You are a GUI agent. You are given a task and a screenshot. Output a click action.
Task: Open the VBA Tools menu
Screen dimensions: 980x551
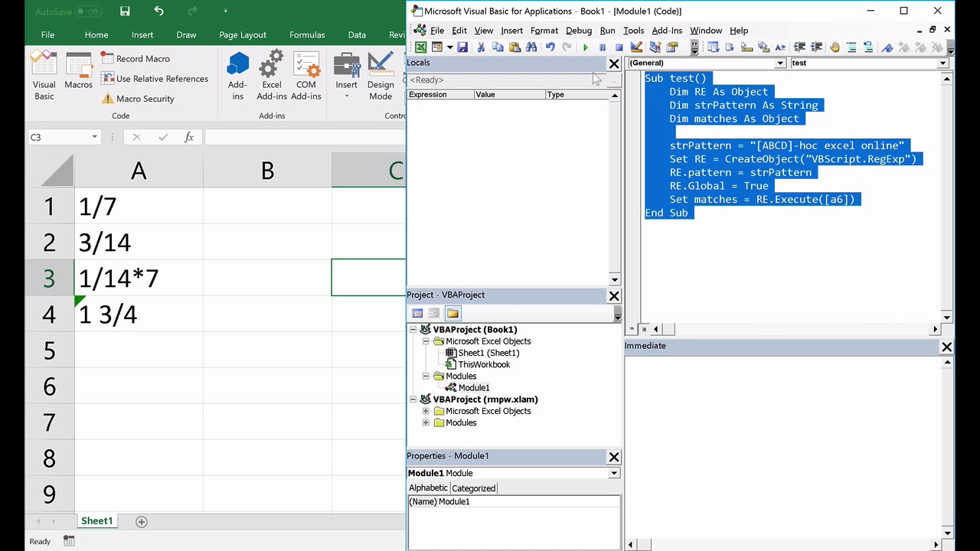(x=633, y=31)
